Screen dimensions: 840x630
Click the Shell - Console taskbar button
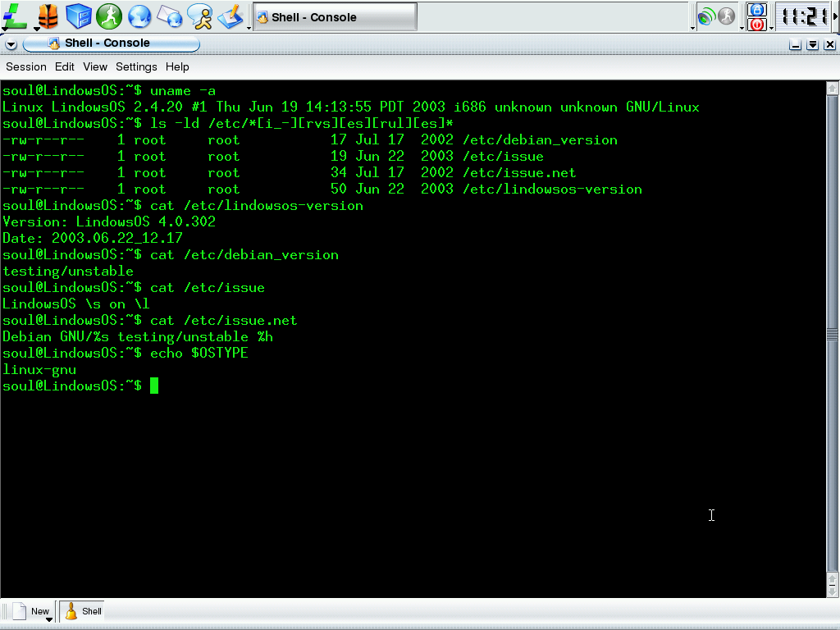(335, 17)
